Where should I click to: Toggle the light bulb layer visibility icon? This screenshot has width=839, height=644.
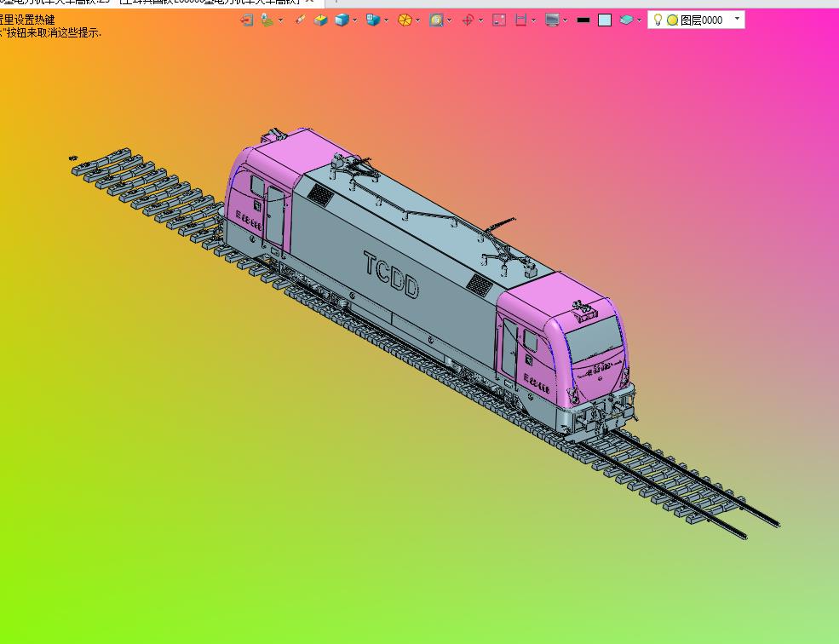(658, 20)
